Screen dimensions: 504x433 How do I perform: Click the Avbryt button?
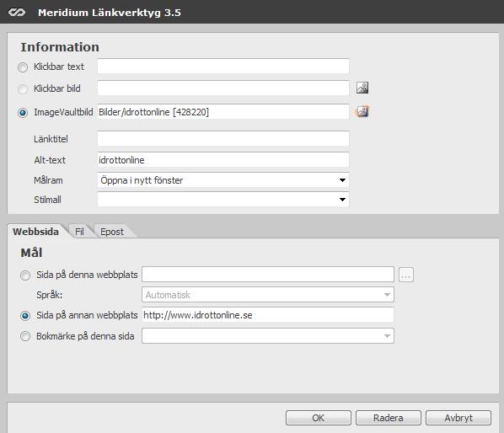pyautogui.click(x=458, y=418)
